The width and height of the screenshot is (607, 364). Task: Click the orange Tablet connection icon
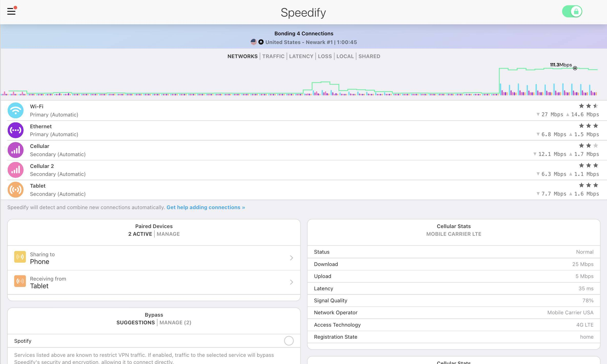point(16,190)
